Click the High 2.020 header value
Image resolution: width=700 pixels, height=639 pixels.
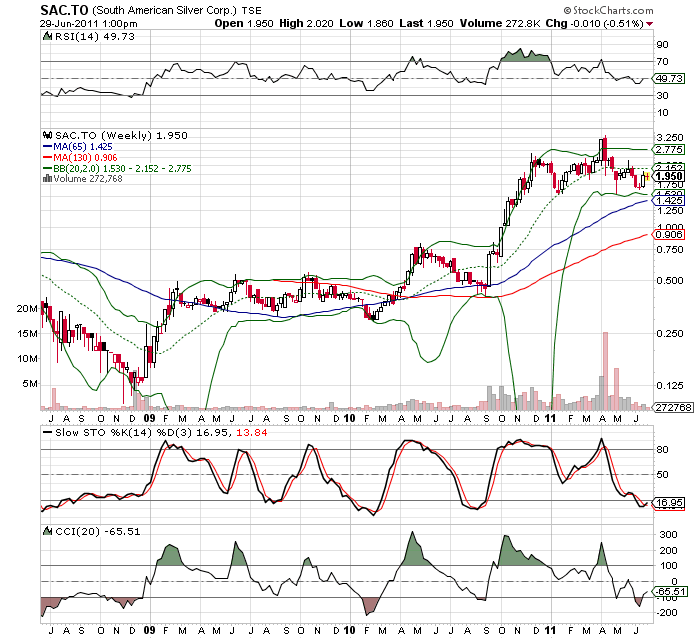tap(306, 23)
